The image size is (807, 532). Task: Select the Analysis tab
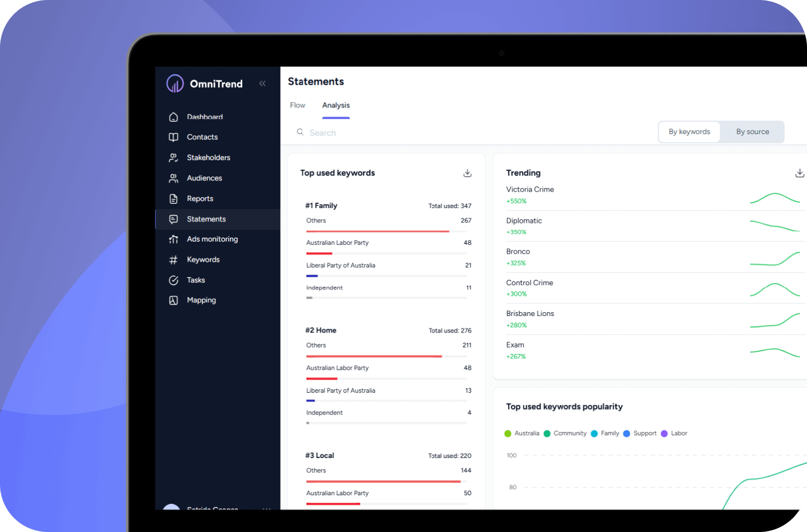[336, 105]
